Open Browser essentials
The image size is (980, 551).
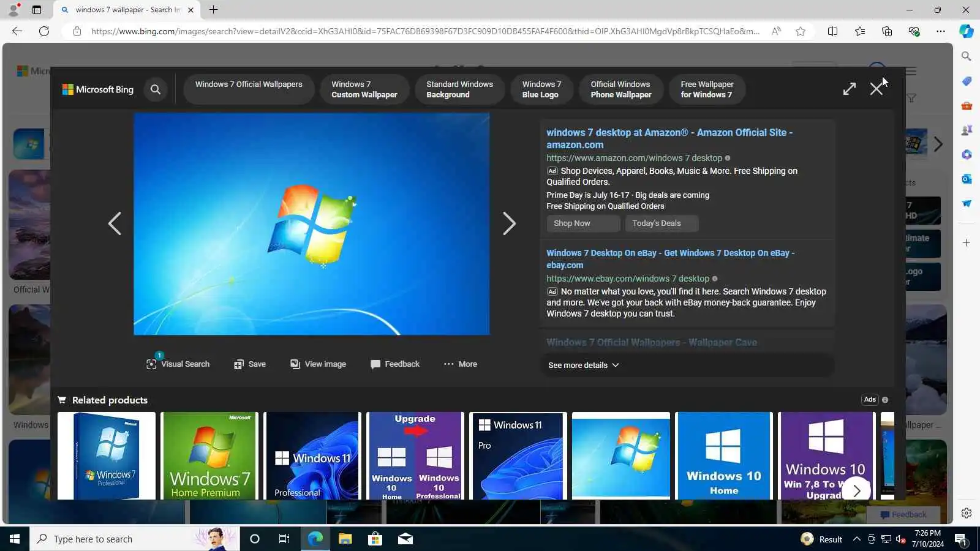click(x=914, y=31)
